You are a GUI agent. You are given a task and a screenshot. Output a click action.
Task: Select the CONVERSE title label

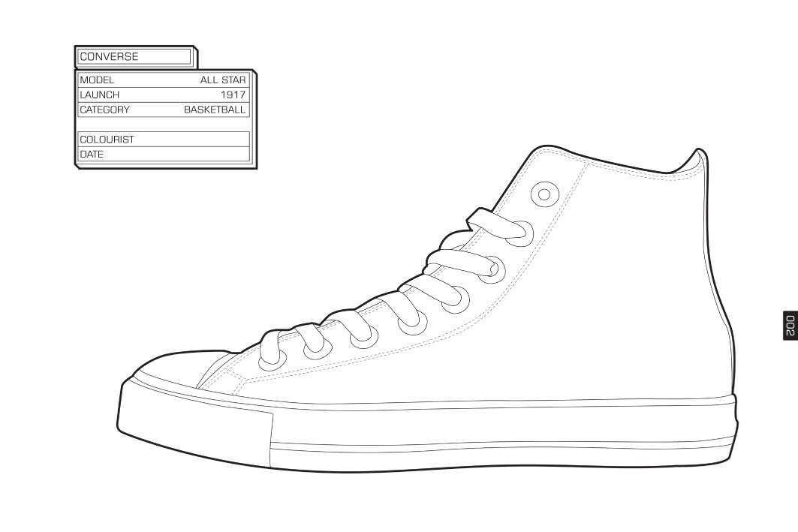(x=111, y=56)
